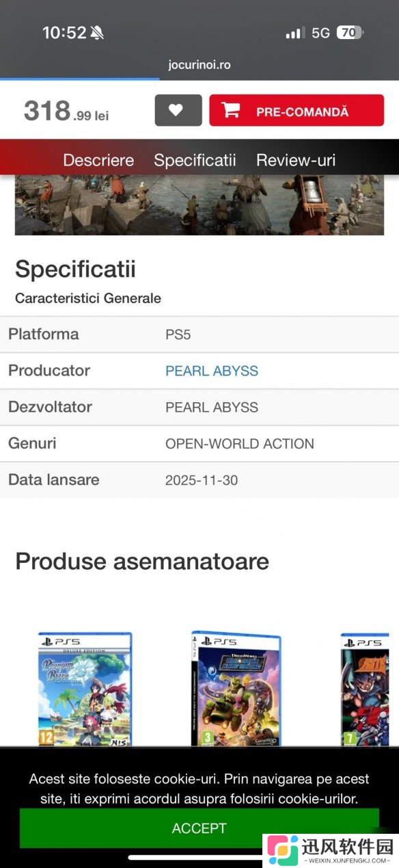Tap the battery indicator showing 70
Image resolution: width=399 pixels, height=868 pixels.
pos(350,32)
